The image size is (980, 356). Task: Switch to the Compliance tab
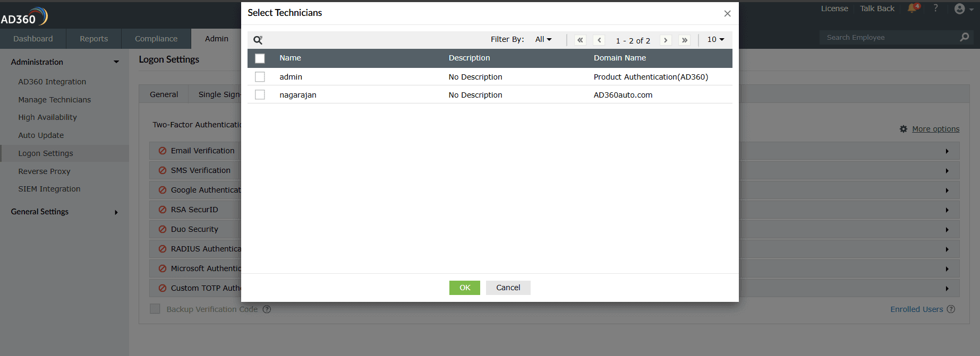pyautogui.click(x=156, y=39)
